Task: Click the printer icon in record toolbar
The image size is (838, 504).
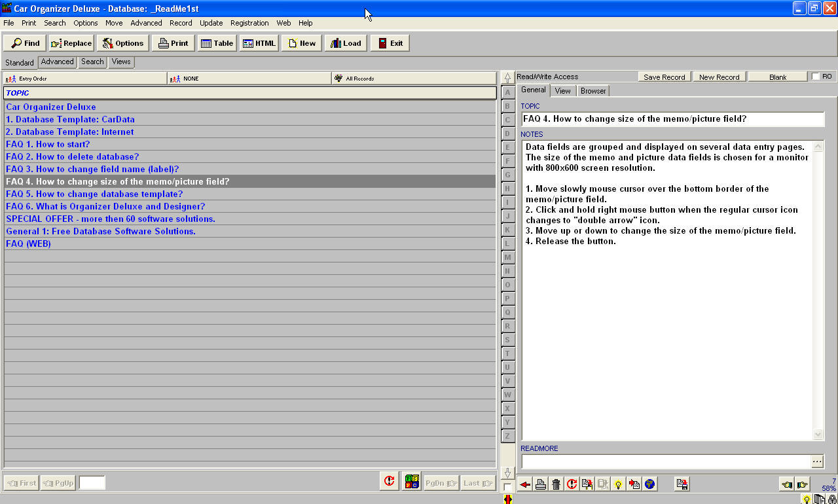Action: pos(541,484)
